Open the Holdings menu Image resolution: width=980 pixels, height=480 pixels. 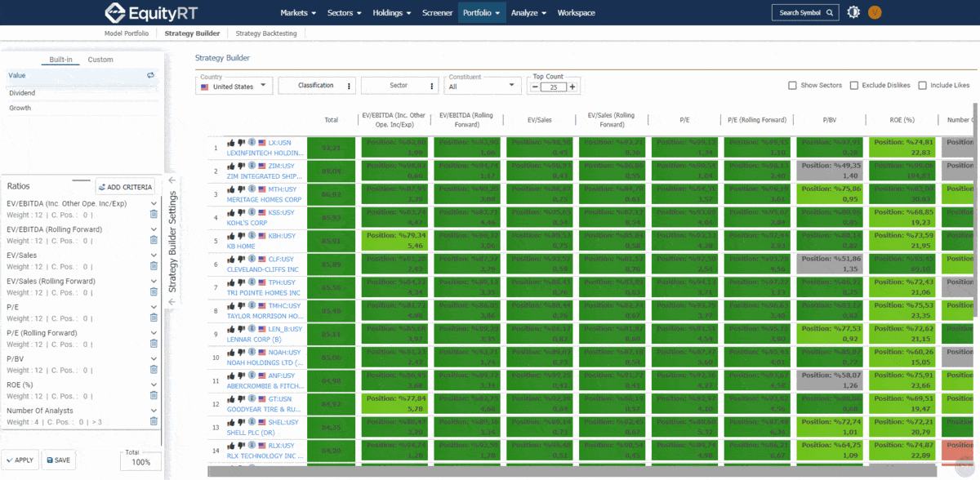coord(393,13)
